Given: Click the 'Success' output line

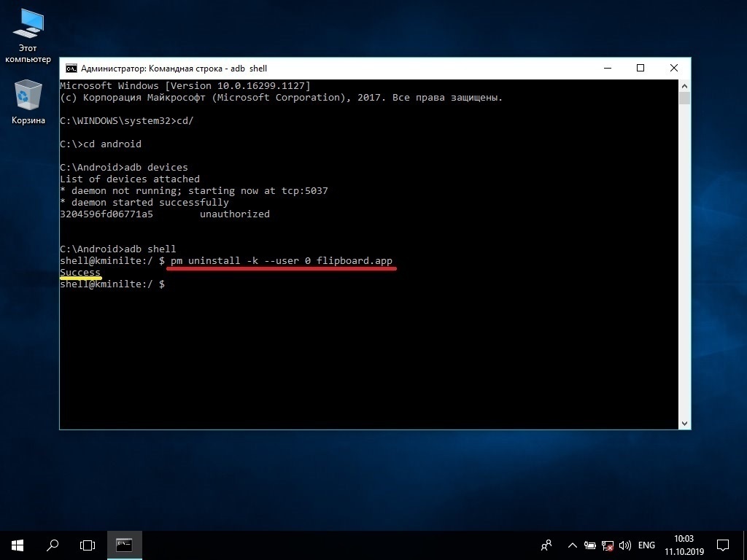Looking at the screenshot, I should point(80,273).
